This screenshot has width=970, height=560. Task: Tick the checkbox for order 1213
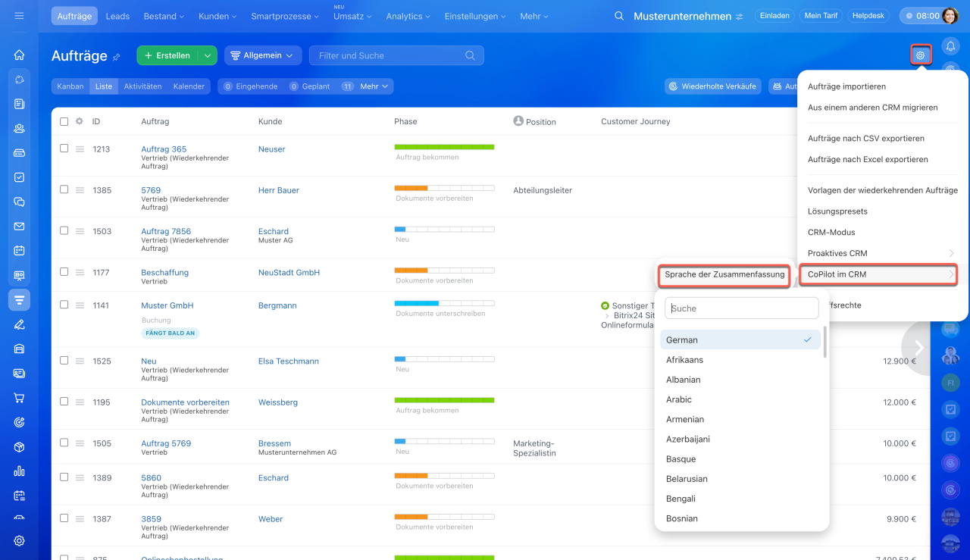[x=64, y=149]
